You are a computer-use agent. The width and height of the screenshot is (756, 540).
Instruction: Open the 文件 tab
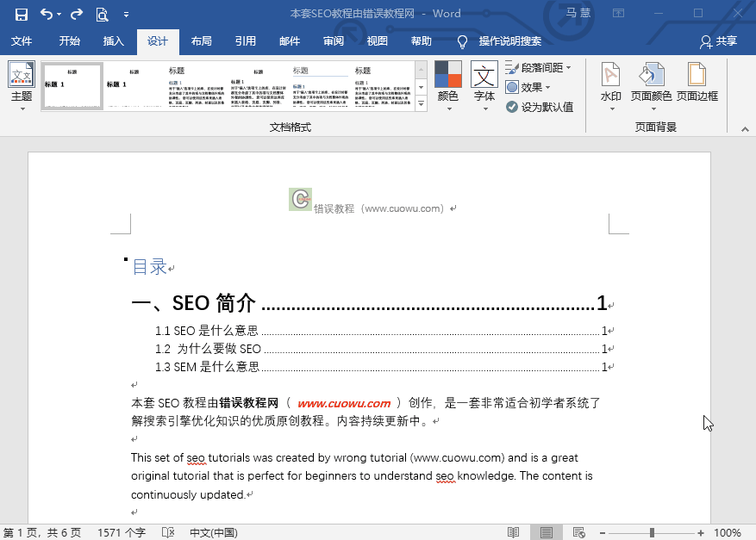click(x=22, y=41)
